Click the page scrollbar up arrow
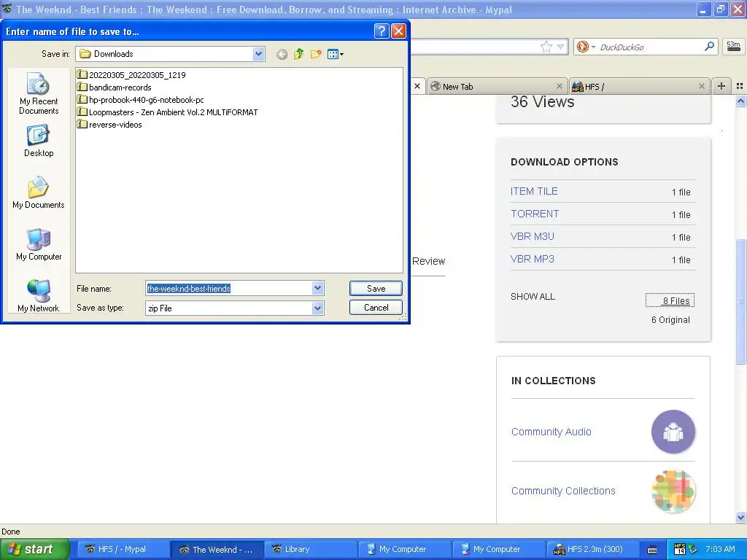 tap(741, 101)
